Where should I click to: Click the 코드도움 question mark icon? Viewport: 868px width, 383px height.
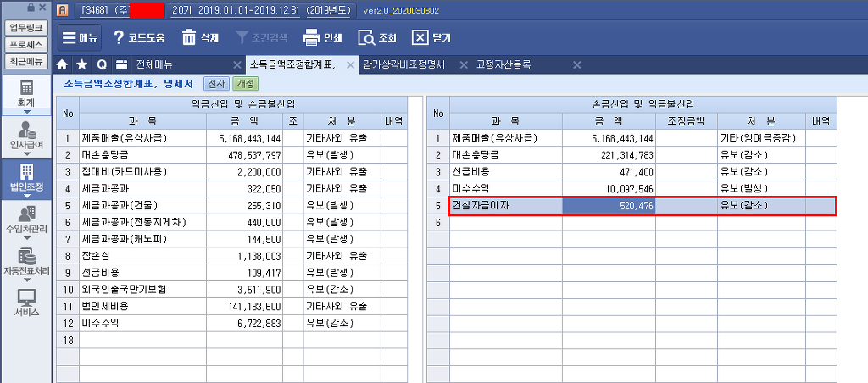tap(119, 37)
